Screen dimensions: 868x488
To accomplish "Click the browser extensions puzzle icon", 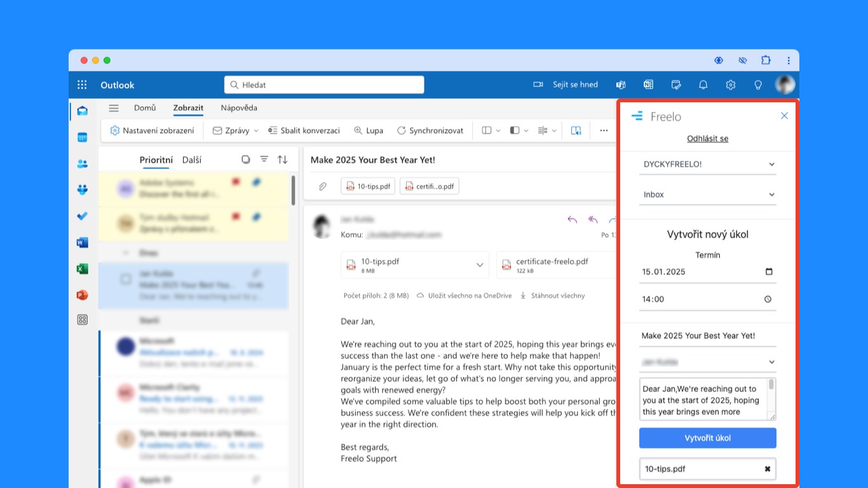I will click(x=766, y=60).
